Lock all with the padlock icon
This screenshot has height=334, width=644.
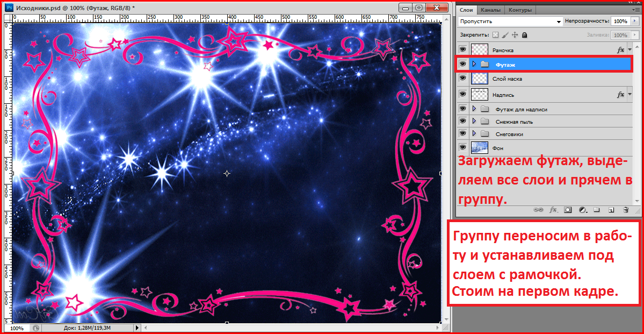click(524, 35)
